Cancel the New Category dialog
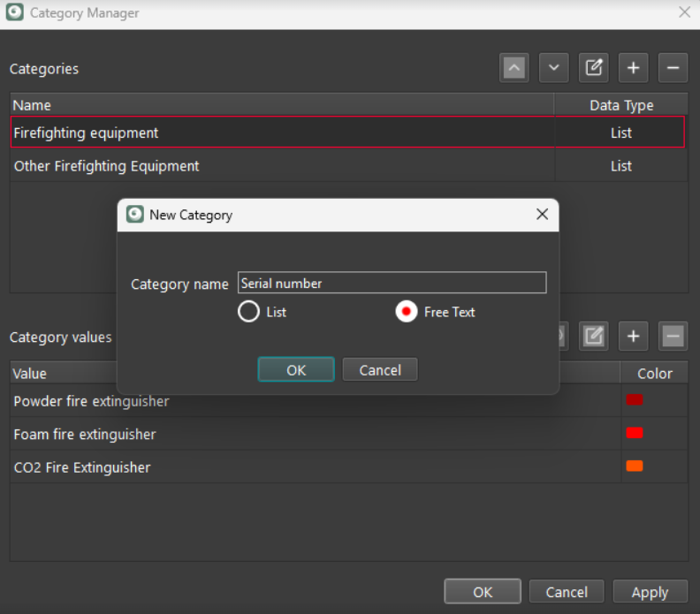Screen dimensions: 700x614 [x=380, y=370]
